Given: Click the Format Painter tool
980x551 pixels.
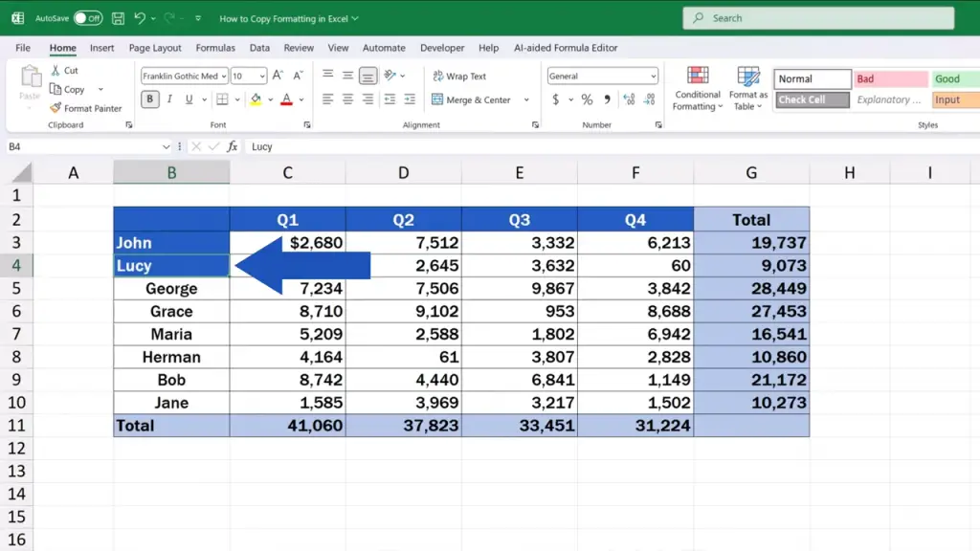Looking at the screenshot, I should 86,108.
